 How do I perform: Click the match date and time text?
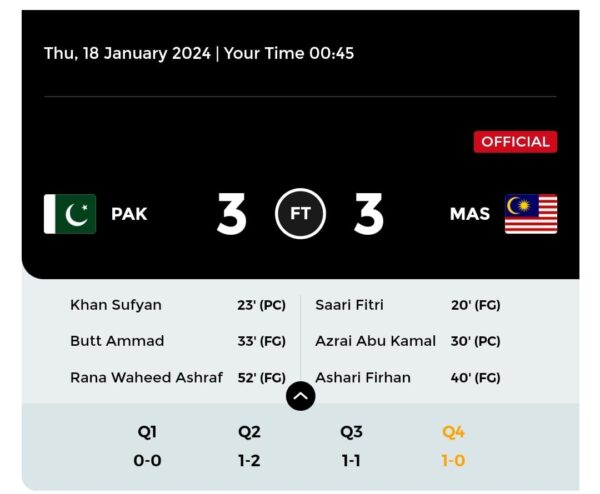[x=199, y=53]
